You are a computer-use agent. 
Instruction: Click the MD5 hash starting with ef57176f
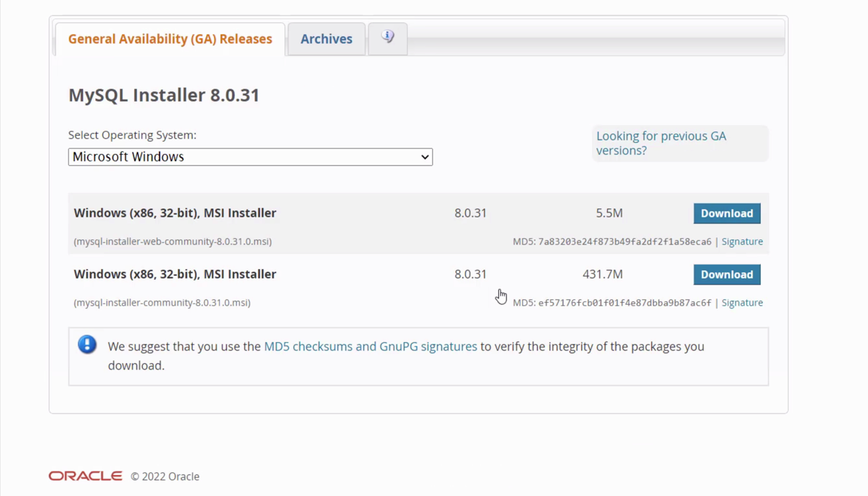click(x=625, y=303)
